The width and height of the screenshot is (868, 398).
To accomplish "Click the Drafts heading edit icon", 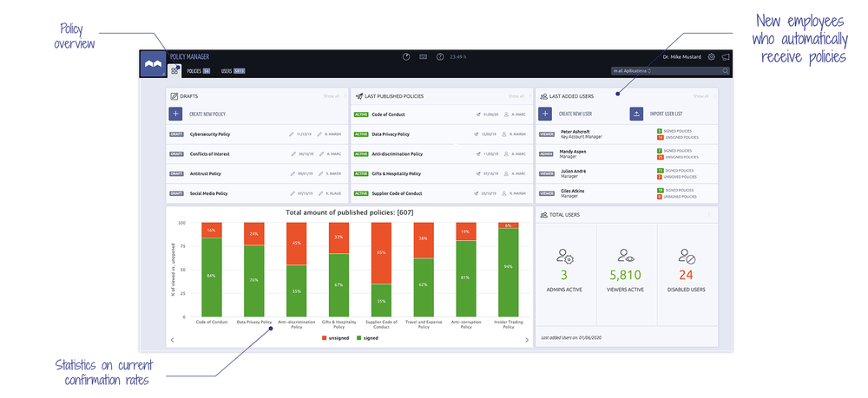I will click(x=174, y=96).
